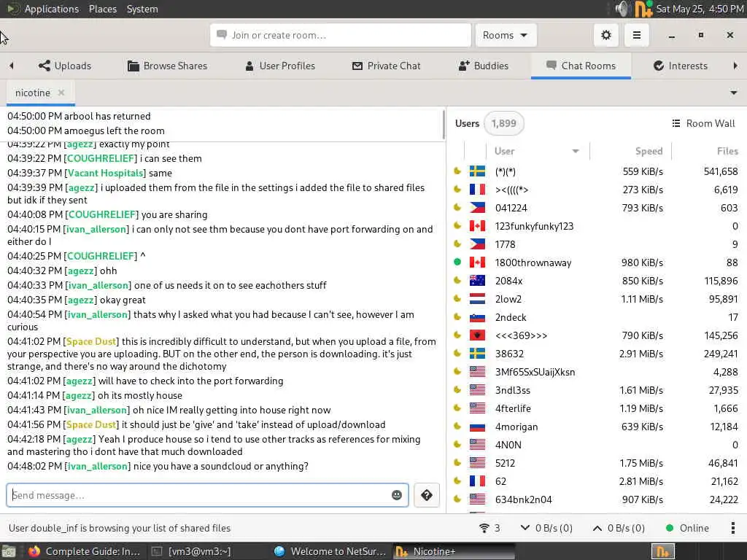Click the double_inf browsing status message

[120, 528]
